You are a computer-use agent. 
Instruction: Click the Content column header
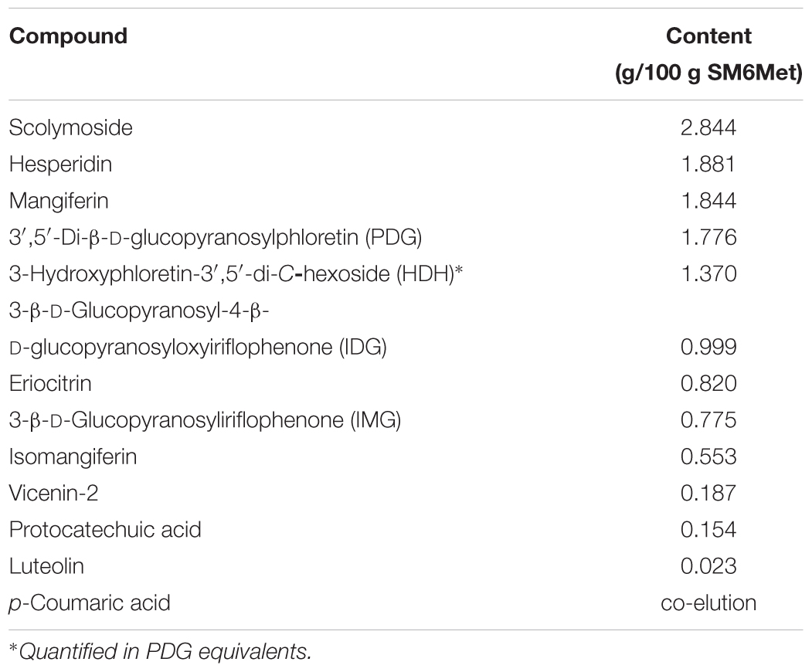(x=708, y=36)
